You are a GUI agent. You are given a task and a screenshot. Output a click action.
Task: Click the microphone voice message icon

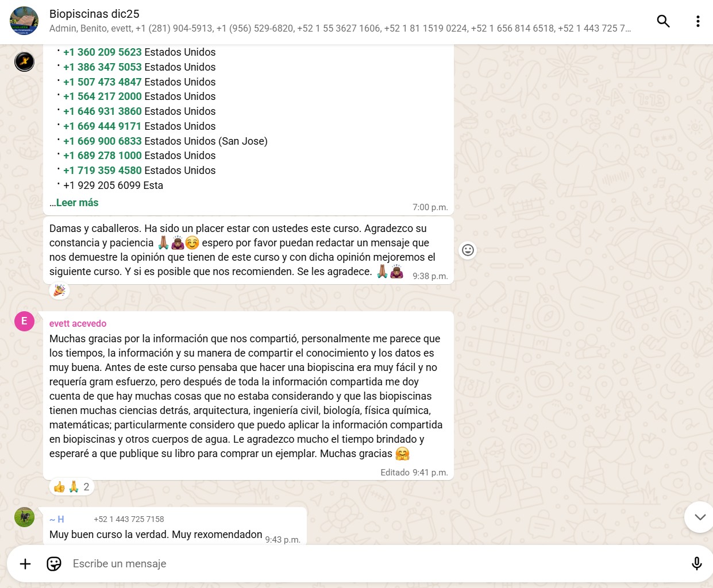pyautogui.click(x=696, y=563)
